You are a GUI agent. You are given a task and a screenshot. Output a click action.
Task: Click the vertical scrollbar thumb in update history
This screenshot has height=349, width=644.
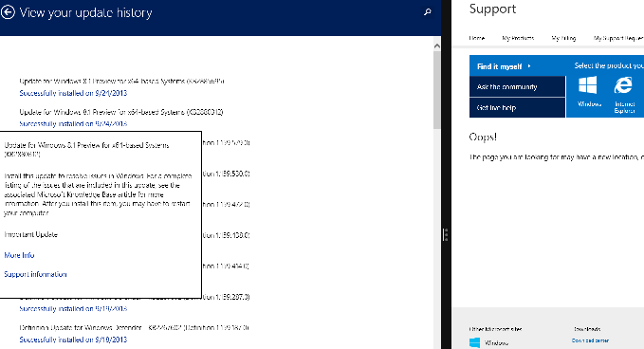coord(436,89)
